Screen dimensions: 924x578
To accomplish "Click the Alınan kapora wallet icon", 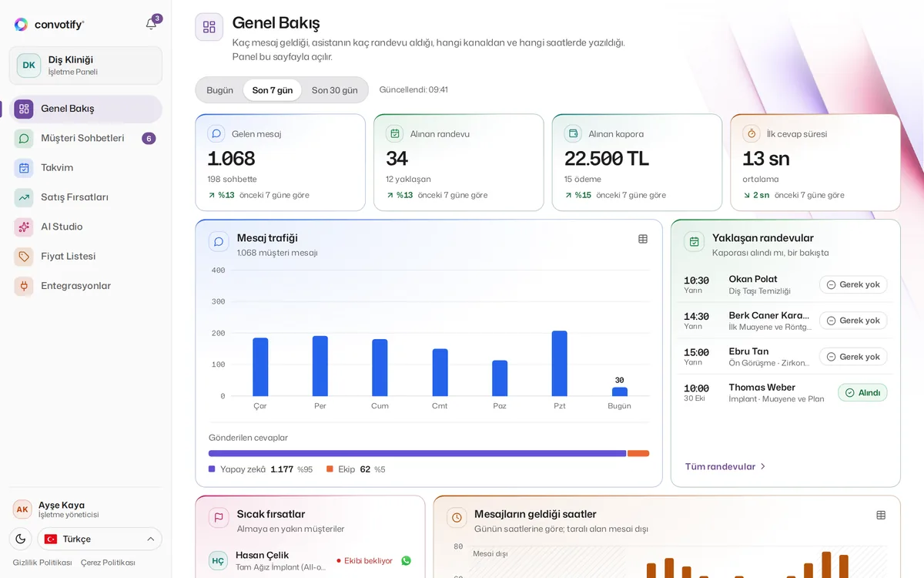I will [x=573, y=133].
